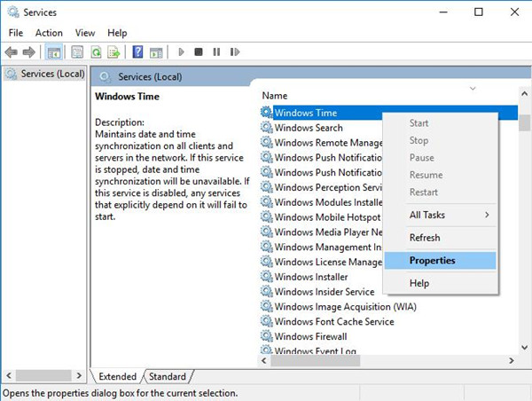
Task: Click the greyed Start context menu entry
Action: point(440,123)
